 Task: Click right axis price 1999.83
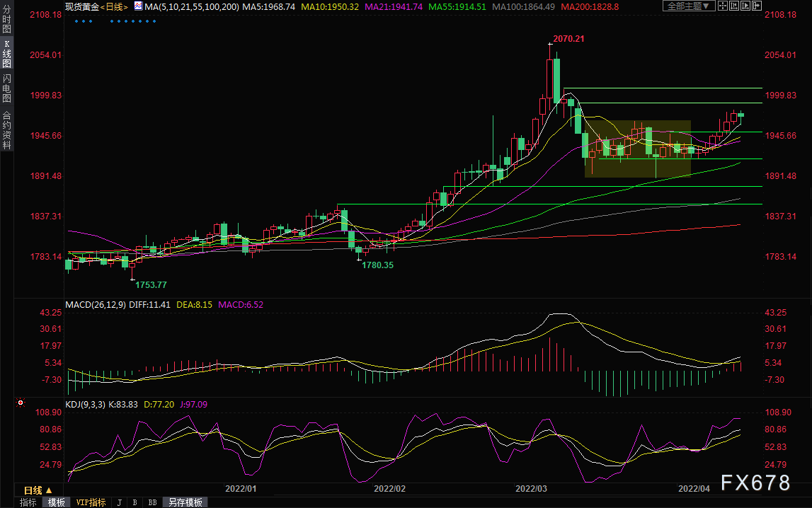[x=780, y=96]
